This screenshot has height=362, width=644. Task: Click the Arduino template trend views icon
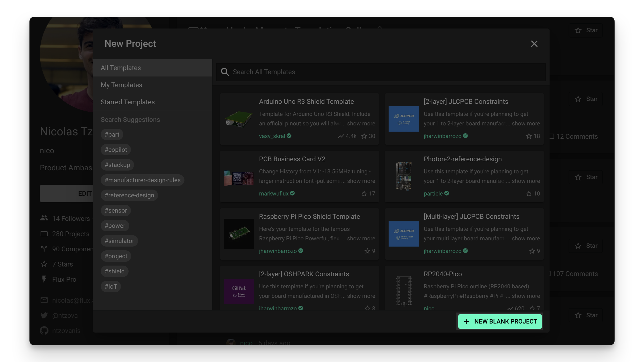[341, 136]
